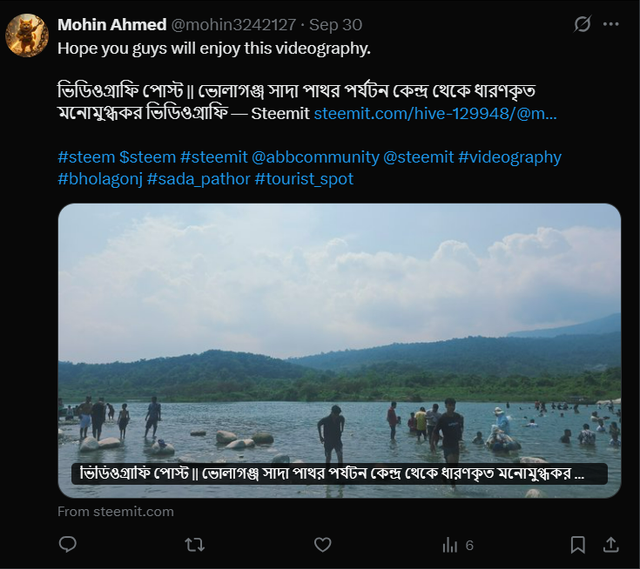Like the post with the heart
This screenshot has height=569, width=640.
[x=322, y=544]
